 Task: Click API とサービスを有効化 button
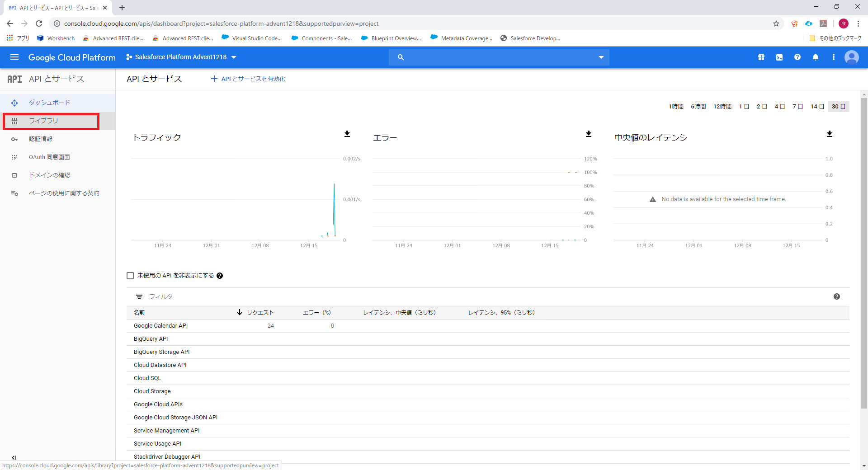tap(248, 79)
